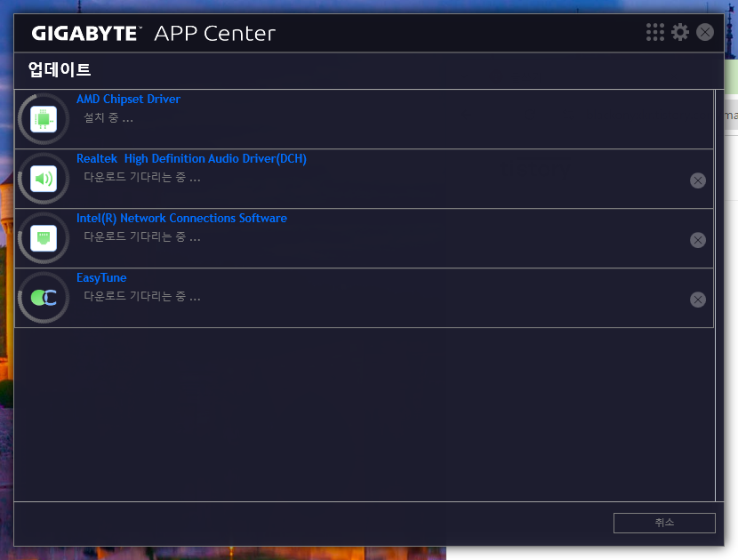Screen dimensions: 738x560
Task: Open the EasyTune title link
Action: tap(101, 278)
